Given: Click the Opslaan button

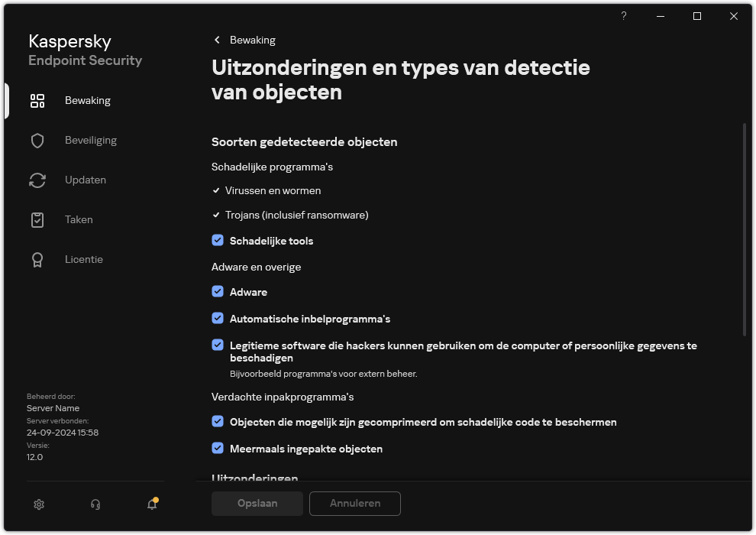Looking at the screenshot, I should [257, 503].
